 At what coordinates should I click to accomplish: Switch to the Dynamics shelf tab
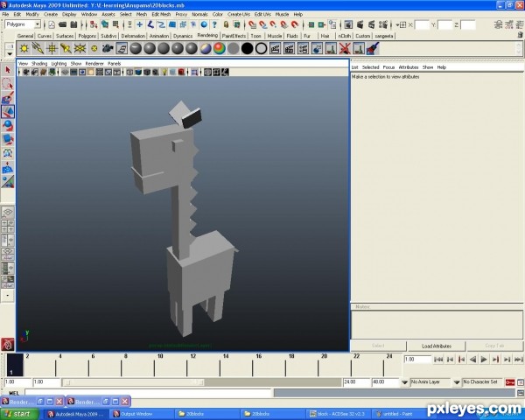183,36
